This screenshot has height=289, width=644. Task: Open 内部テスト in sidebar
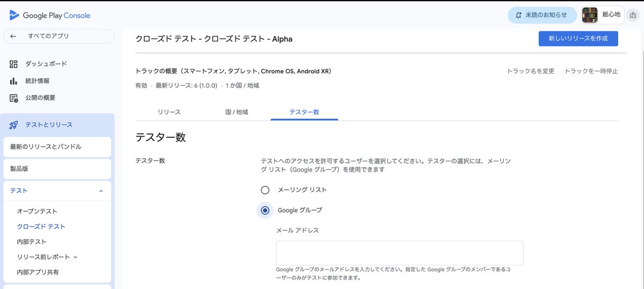coord(32,242)
